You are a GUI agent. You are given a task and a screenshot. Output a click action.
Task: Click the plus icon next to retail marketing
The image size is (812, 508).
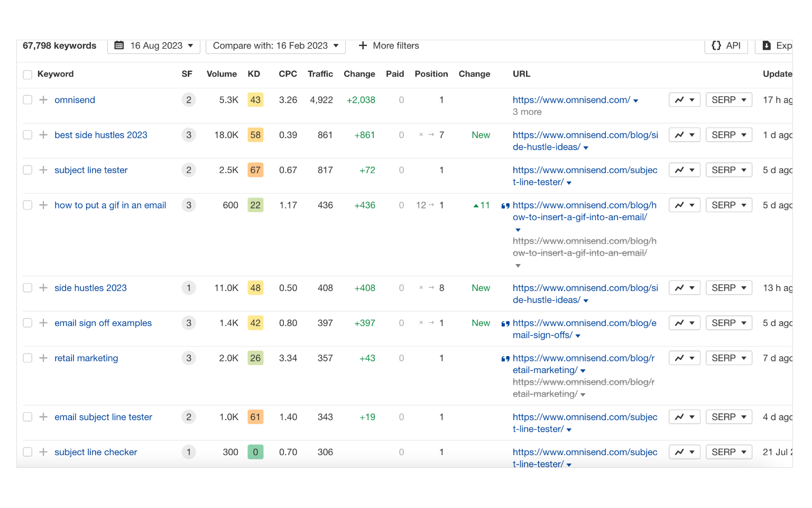click(x=43, y=358)
